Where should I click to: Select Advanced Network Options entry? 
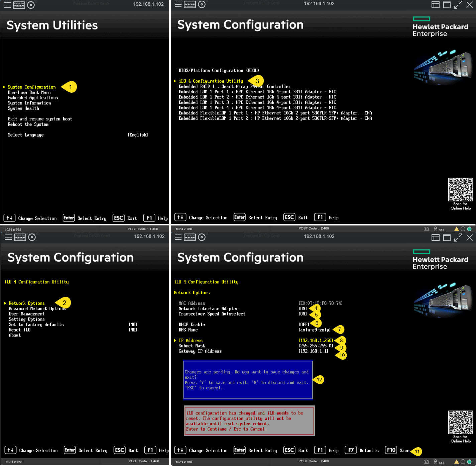tap(37, 309)
